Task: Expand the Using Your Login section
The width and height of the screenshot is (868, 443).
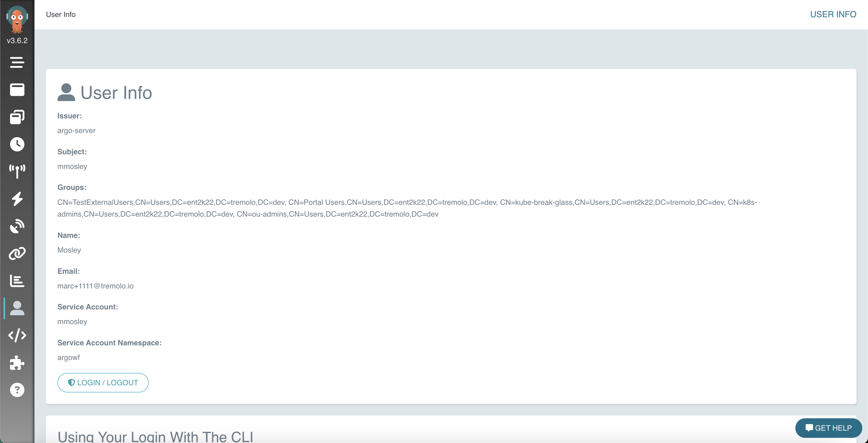Action: pos(157,436)
